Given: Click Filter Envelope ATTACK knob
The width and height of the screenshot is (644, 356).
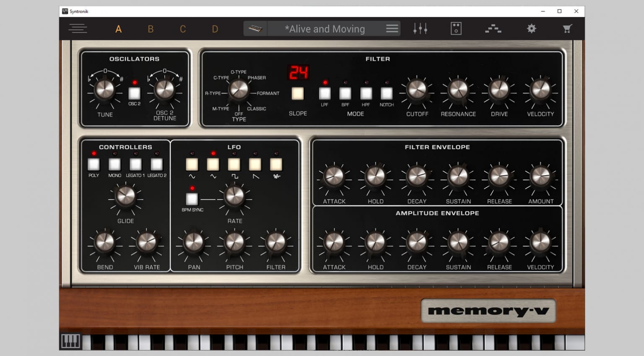Looking at the screenshot, I should [334, 176].
